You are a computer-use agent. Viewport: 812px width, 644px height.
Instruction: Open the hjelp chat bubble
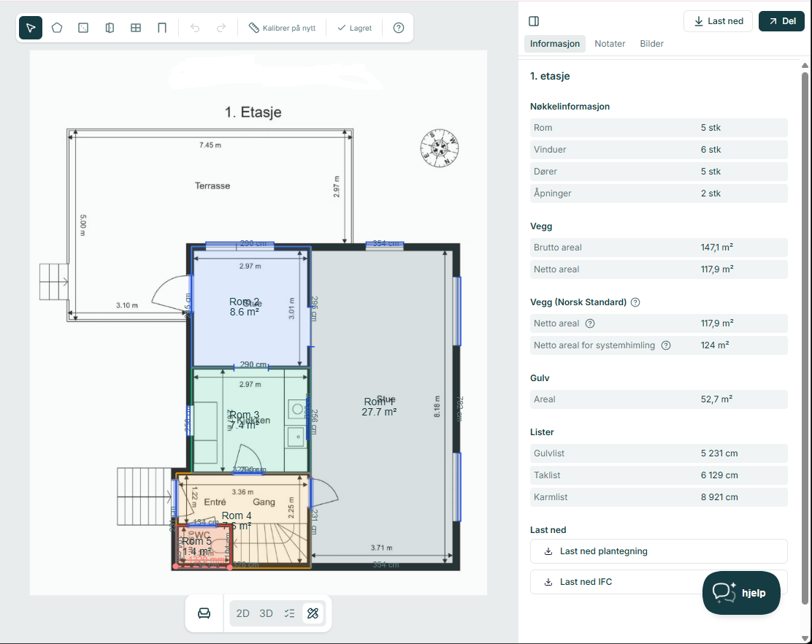click(741, 592)
